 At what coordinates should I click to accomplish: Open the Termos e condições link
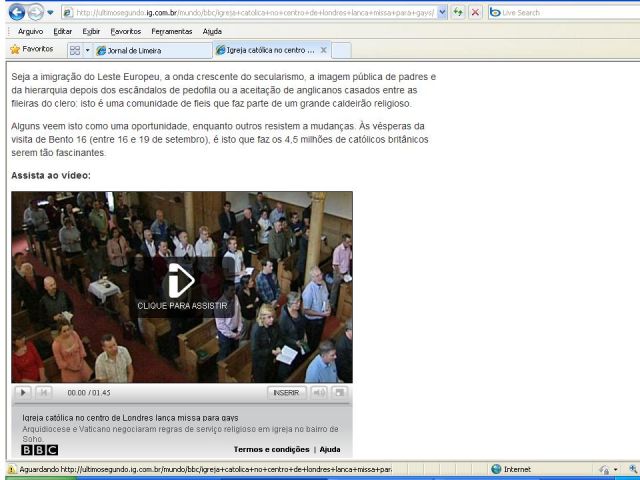coord(271,450)
